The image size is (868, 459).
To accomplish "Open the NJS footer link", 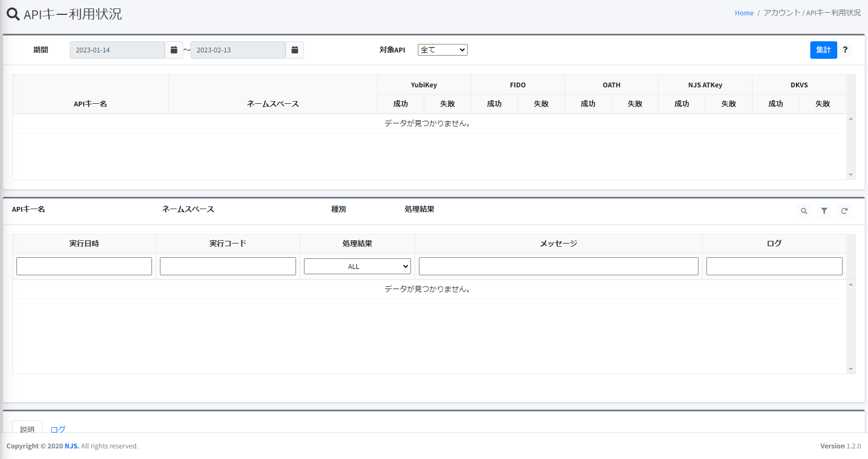I will (71, 446).
